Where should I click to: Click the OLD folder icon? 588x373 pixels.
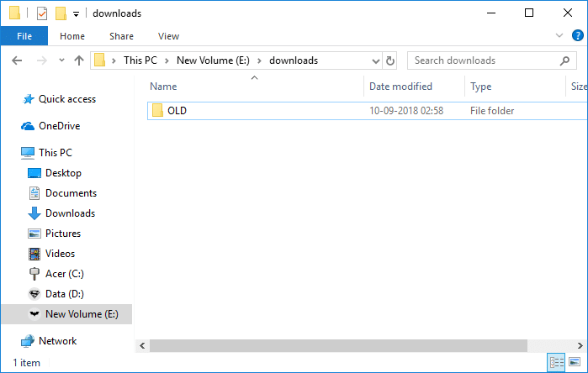point(157,111)
